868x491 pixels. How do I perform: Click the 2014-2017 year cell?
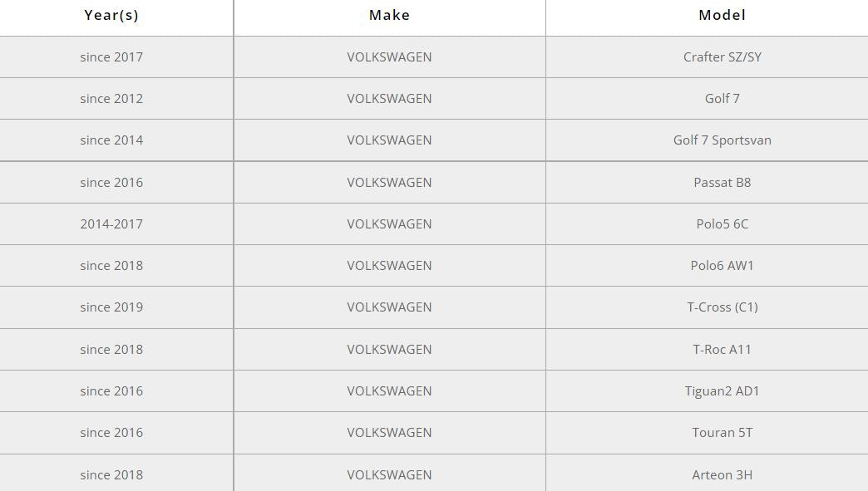(x=111, y=224)
